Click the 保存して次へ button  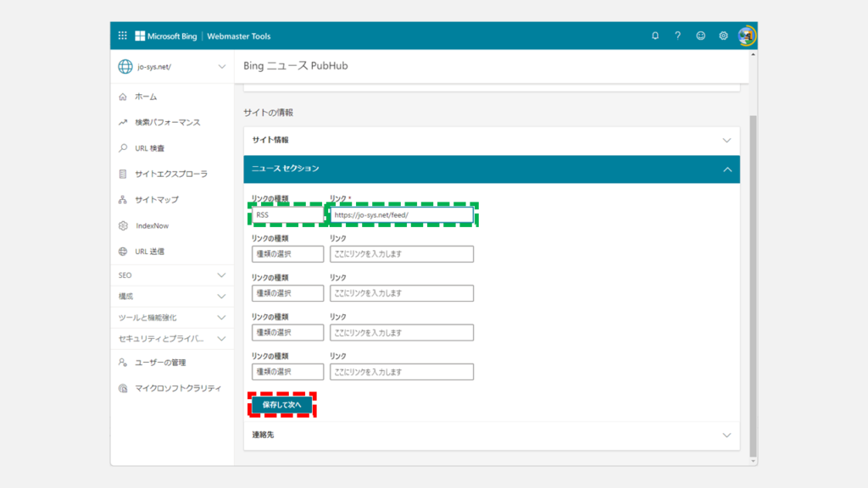(x=281, y=405)
